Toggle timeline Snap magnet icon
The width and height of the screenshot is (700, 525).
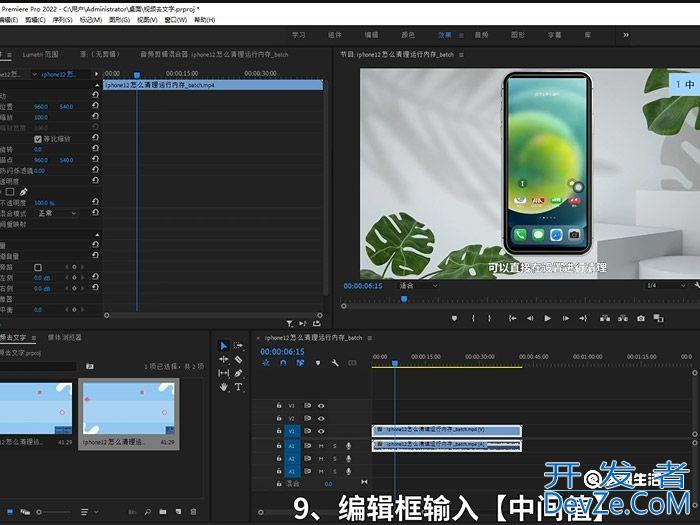point(283,363)
